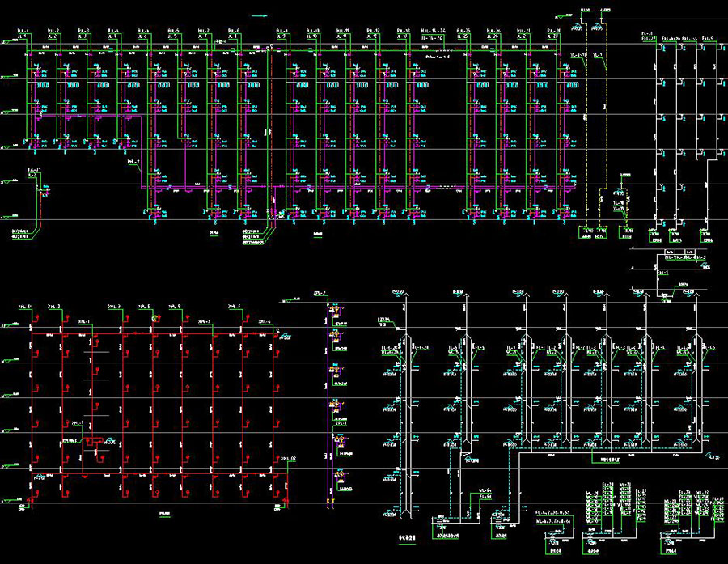Click the JL-3 riser label
Screen dimensions: 728x564
tap(83, 36)
